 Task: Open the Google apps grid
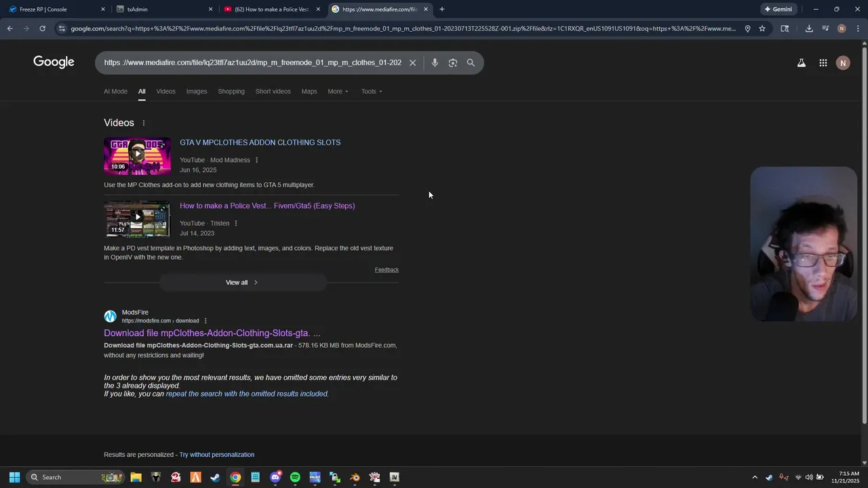tap(823, 63)
